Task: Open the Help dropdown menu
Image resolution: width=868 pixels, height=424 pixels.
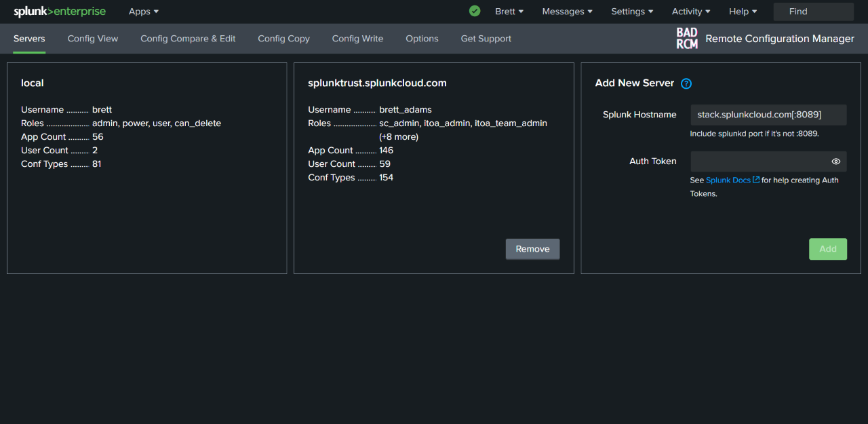Action: (743, 12)
